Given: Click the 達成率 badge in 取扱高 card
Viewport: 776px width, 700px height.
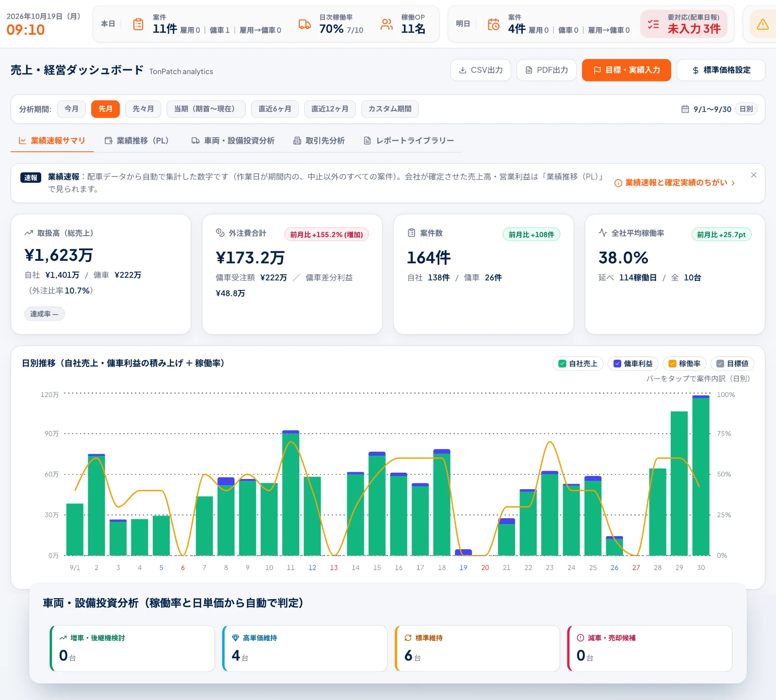Looking at the screenshot, I should 44,314.
